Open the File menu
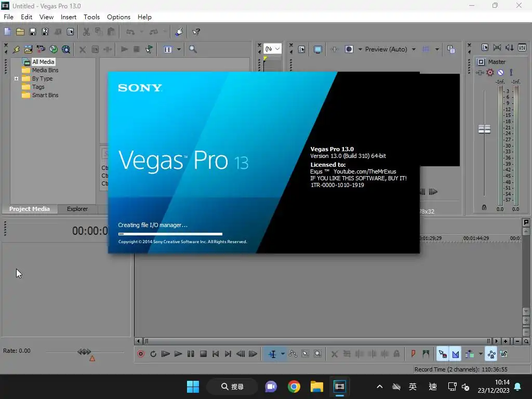532x399 pixels. click(x=8, y=17)
